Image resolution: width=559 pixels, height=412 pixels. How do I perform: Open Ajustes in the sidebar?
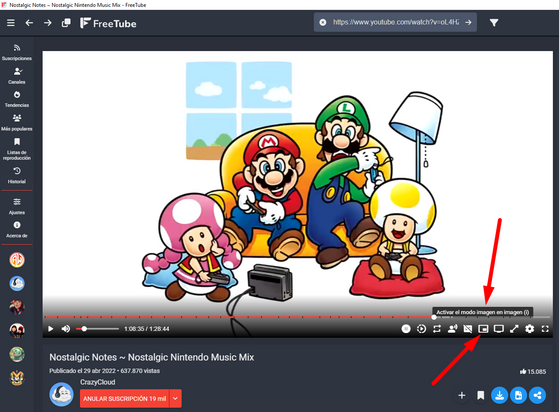(17, 206)
